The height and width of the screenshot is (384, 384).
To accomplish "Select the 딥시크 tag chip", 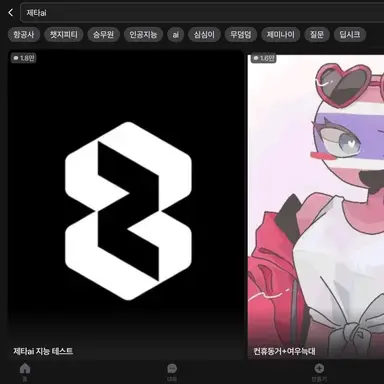I will tap(350, 34).
